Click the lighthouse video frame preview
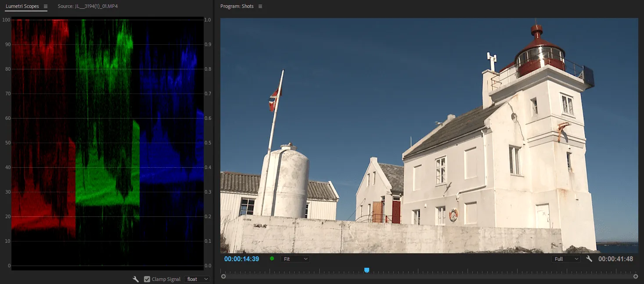644x284 pixels. tap(429, 135)
